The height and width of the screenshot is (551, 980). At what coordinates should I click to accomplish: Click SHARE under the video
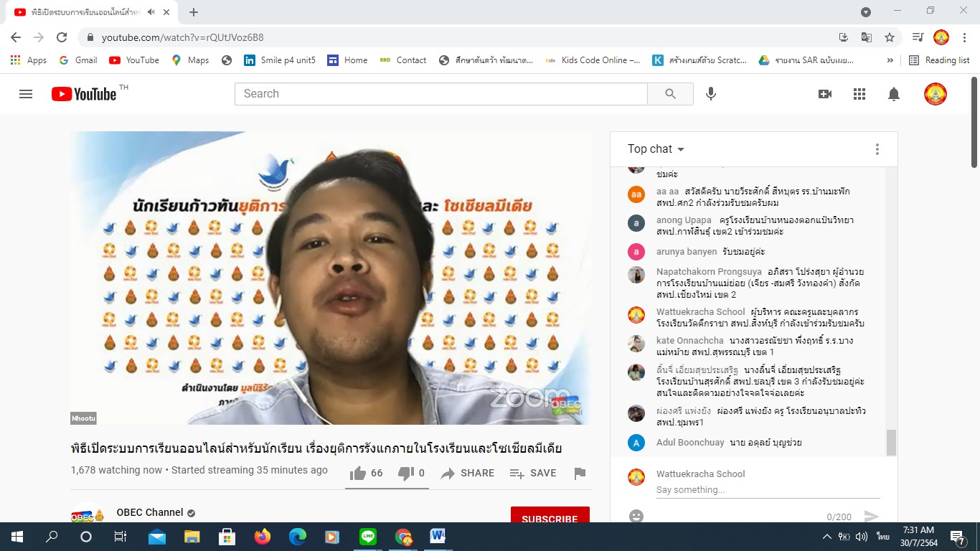click(x=468, y=473)
